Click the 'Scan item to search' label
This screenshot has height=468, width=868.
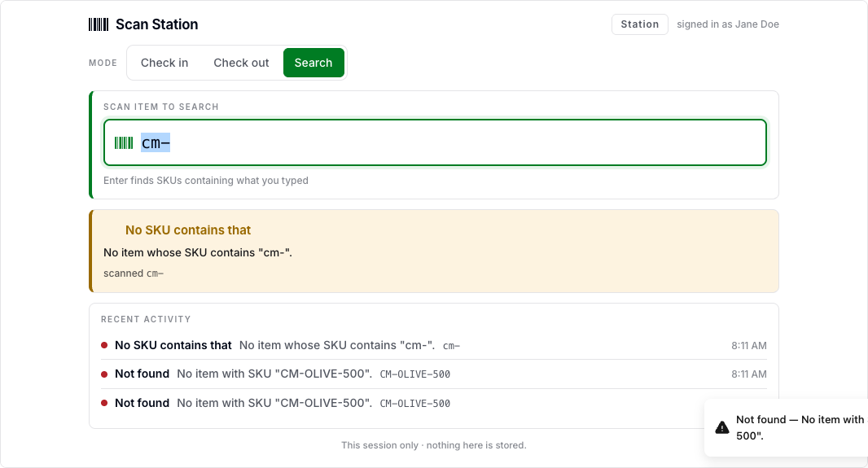(161, 107)
